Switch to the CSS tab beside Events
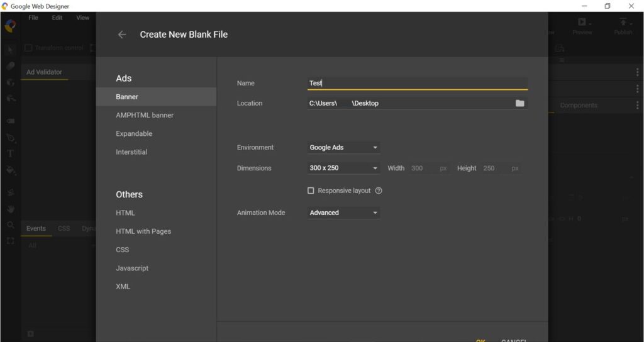This screenshot has height=342, width=644. (x=64, y=229)
